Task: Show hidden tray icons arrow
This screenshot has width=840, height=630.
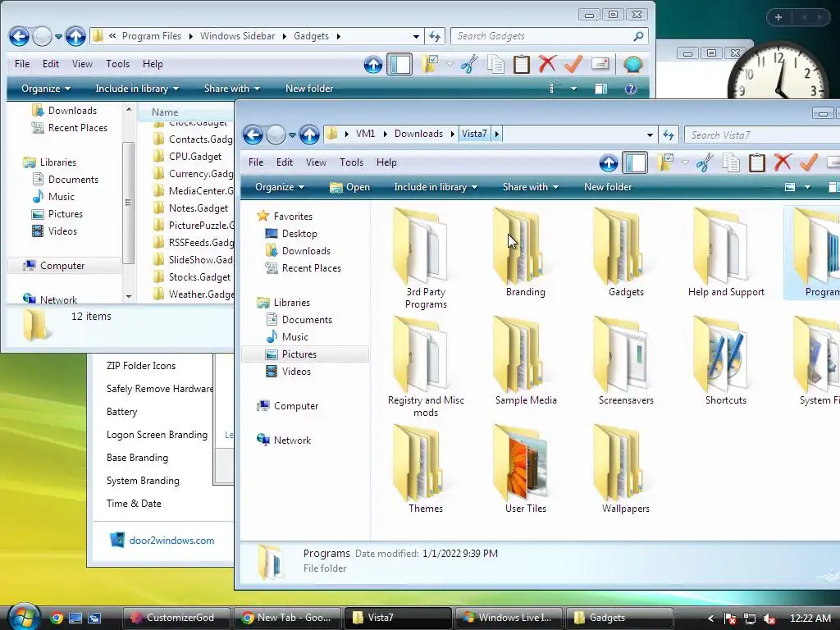Action: (x=710, y=619)
